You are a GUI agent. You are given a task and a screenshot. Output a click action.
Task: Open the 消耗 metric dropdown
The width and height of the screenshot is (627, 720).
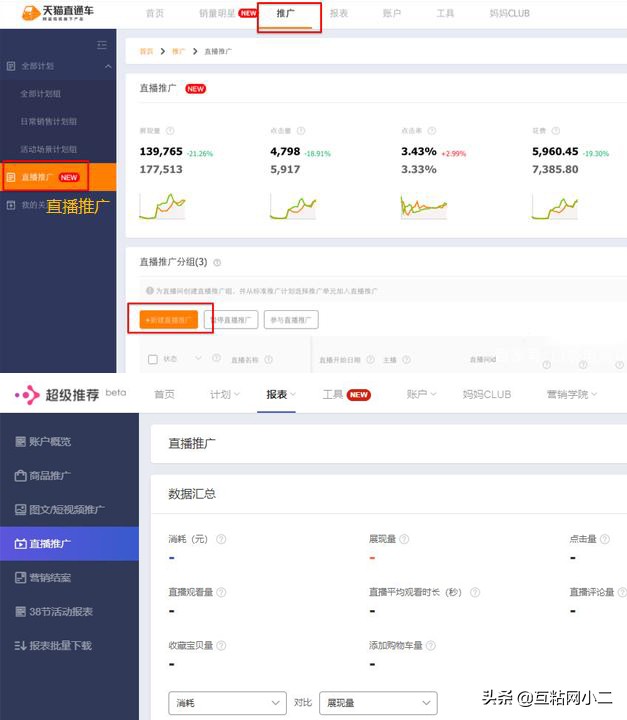[227, 703]
